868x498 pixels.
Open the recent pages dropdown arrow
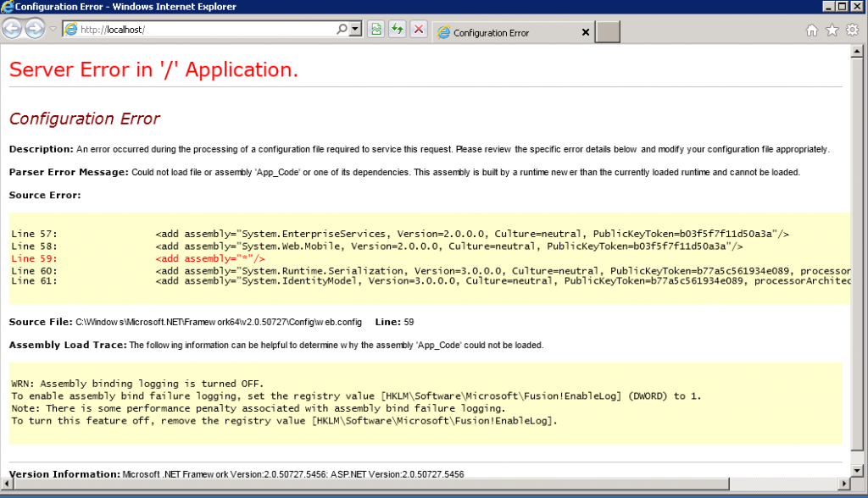53,30
